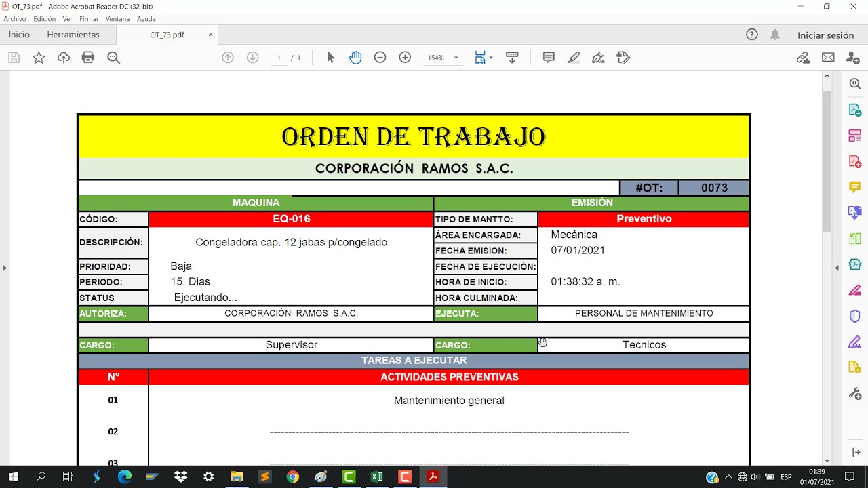Go to next page arrow
Image resolution: width=868 pixels, height=488 pixels.
253,58
